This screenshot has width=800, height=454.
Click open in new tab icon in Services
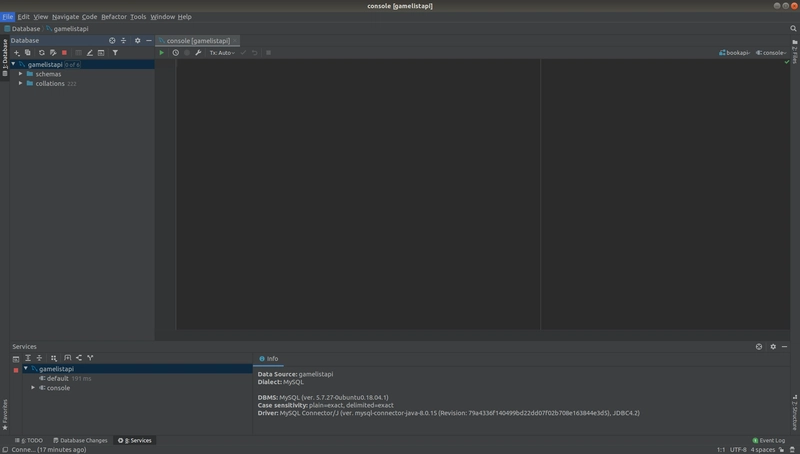coord(79,358)
